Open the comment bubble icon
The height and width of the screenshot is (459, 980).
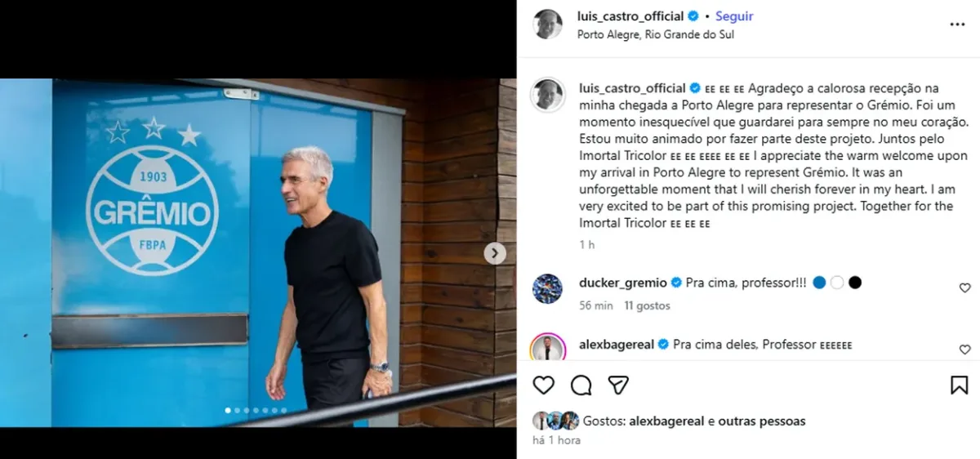pyautogui.click(x=581, y=385)
